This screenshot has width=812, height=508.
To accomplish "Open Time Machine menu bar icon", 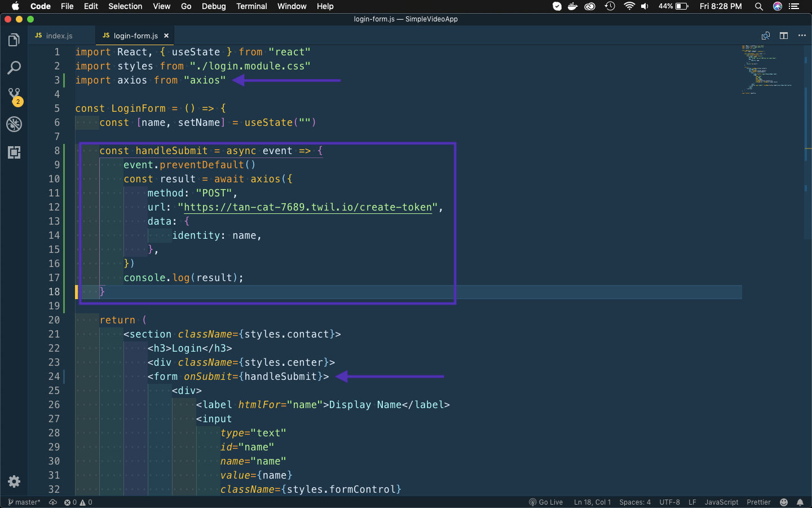I will point(610,6).
